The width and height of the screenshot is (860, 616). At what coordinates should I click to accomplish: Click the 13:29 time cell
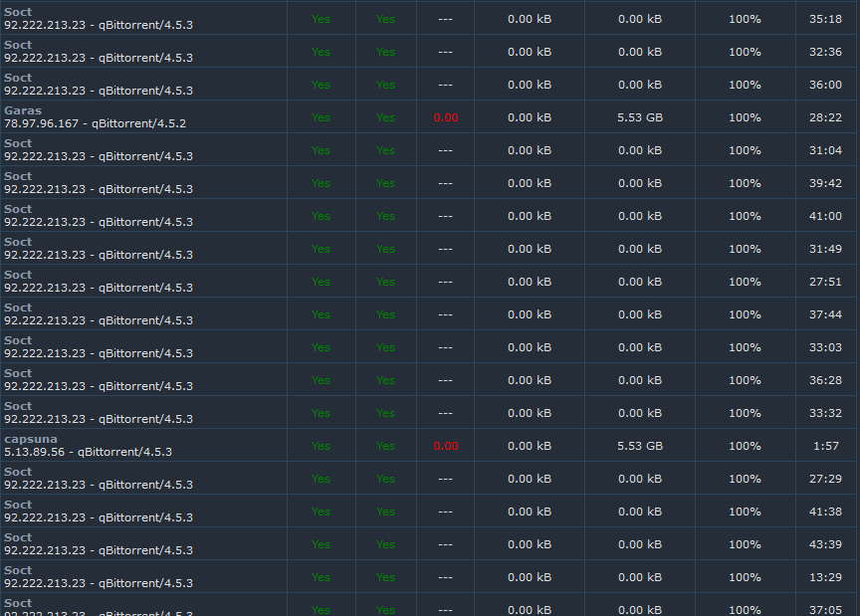(x=825, y=577)
